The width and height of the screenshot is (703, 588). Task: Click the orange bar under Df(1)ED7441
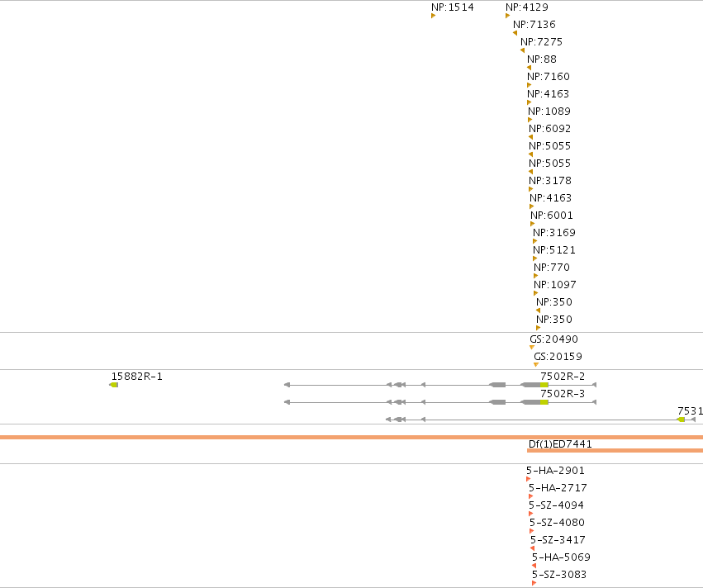click(x=615, y=450)
